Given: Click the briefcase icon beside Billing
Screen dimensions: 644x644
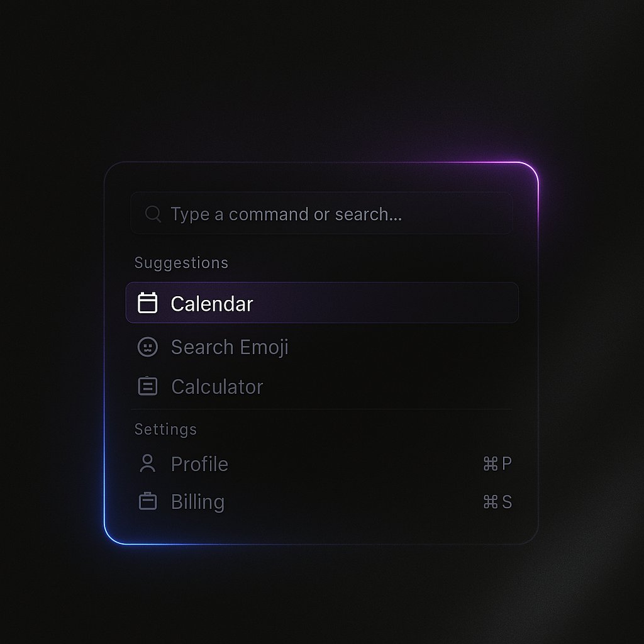Looking at the screenshot, I should [x=147, y=501].
